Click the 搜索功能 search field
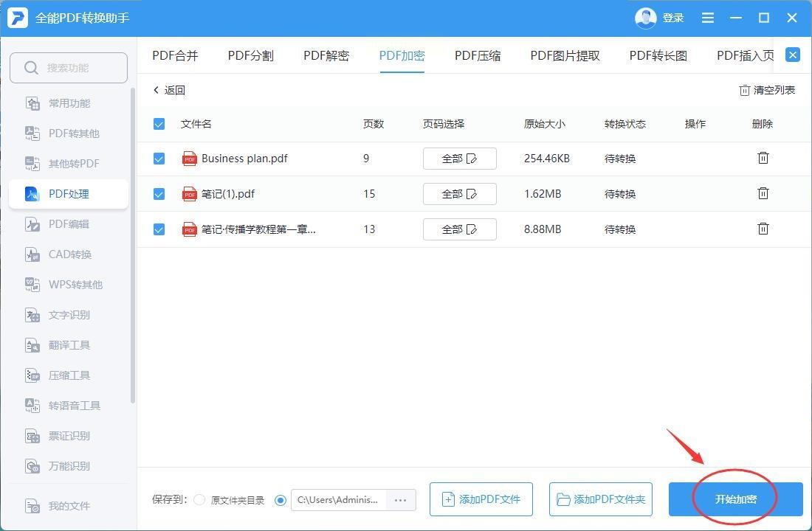Image resolution: width=812 pixels, height=531 pixels. pyautogui.click(x=69, y=68)
